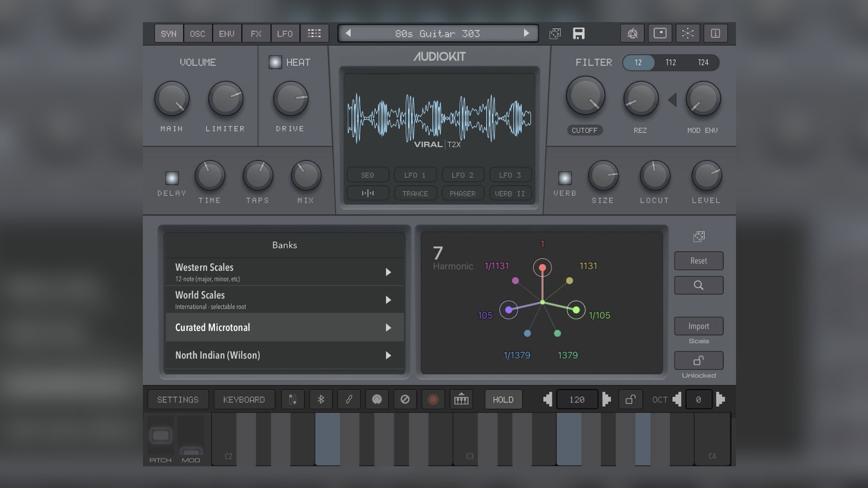Select filter mode 12
The image size is (868, 488).
[638, 62]
